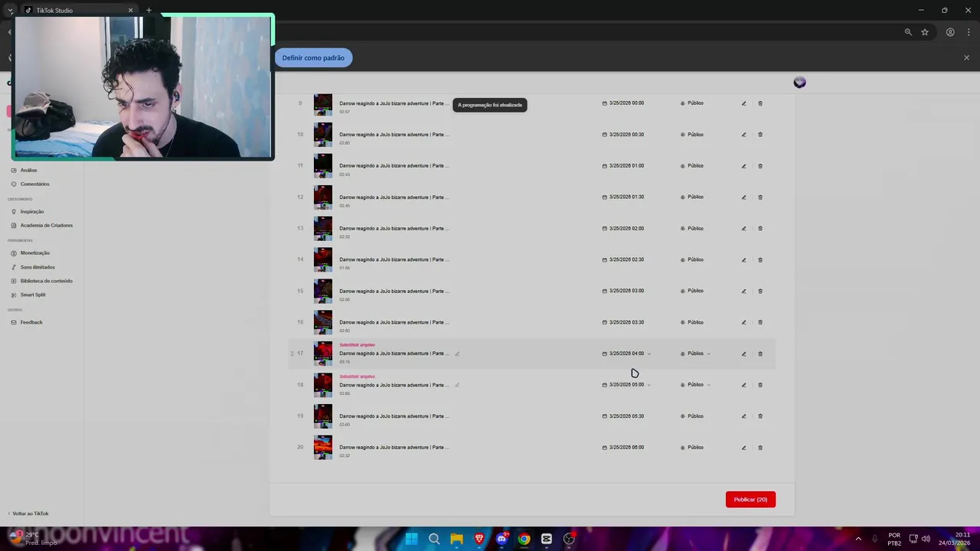
Task: Open Análise in the sidebar
Action: pos(29,170)
